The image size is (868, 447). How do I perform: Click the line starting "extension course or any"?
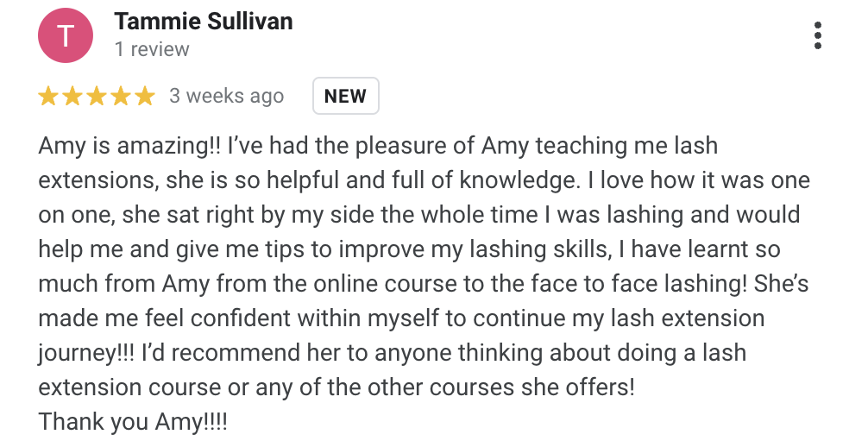coord(337,387)
